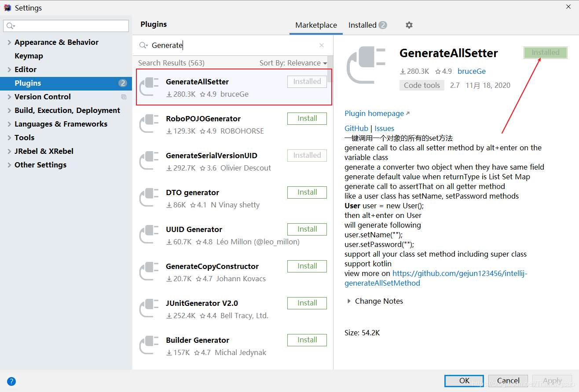579x392 pixels.
Task: Click the Installed button in plugin details
Action: (546, 52)
